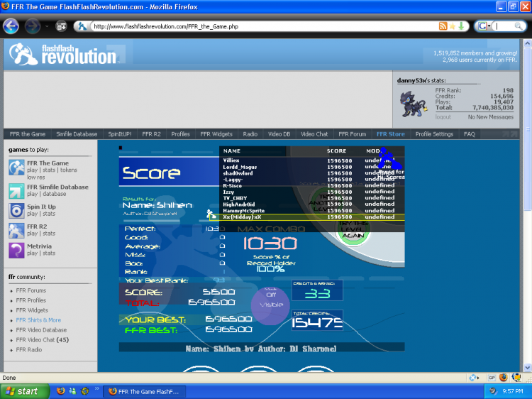This screenshot has width=532, height=399.
Task: Open FFR Widgets community link
Action: pyautogui.click(x=32, y=310)
